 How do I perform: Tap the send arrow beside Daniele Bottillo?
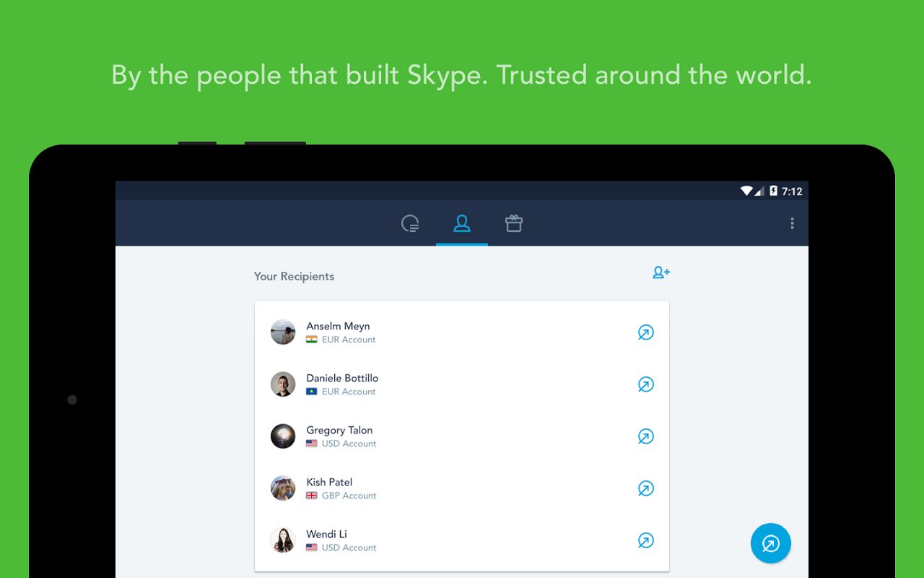pyautogui.click(x=646, y=384)
